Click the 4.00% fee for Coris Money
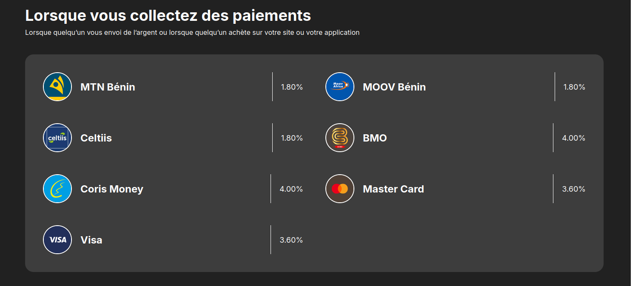644x286 pixels. (291, 189)
